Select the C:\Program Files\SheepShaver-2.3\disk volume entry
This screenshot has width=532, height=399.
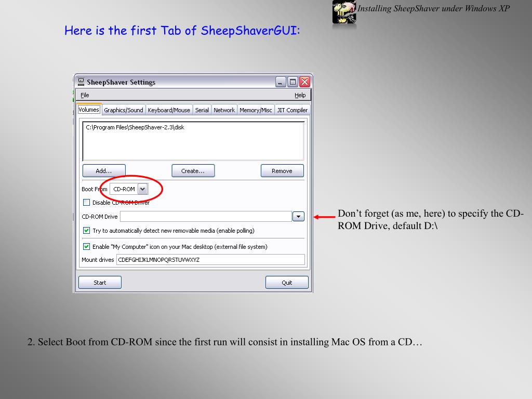[x=135, y=128]
